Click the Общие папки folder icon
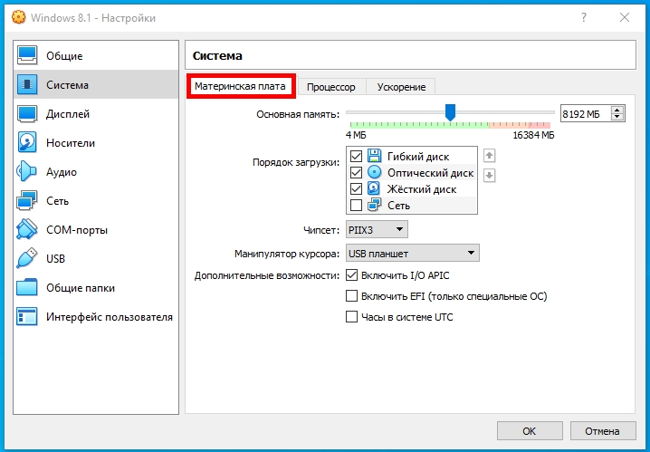This screenshot has height=452, width=650. 27,287
